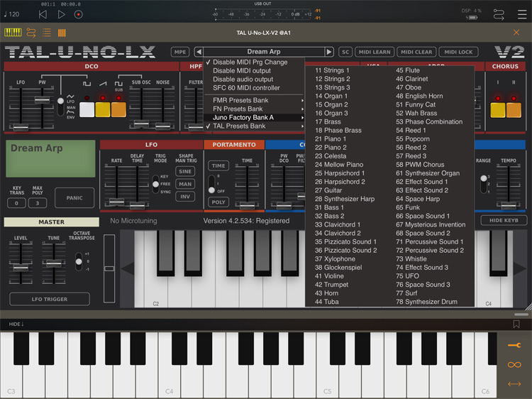The height and width of the screenshot is (399, 532).
Task: Close the TAL U-No-LX plugin window
Action: point(516,32)
